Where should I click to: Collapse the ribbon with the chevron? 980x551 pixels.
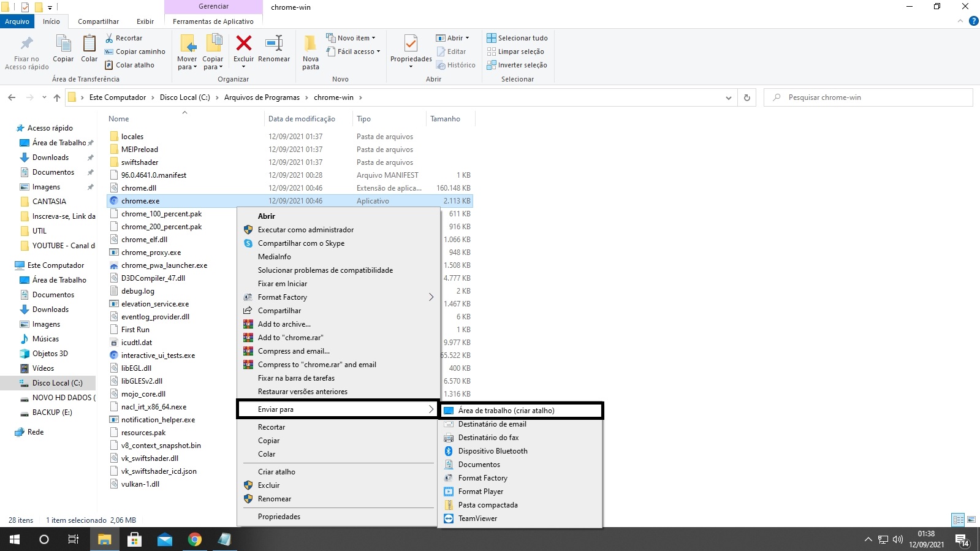[x=960, y=21]
